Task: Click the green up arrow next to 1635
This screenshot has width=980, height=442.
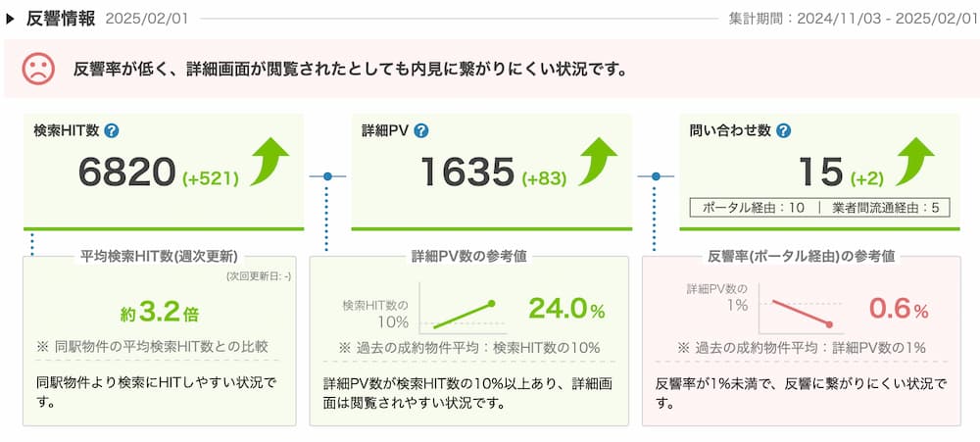Action: click(x=598, y=163)
